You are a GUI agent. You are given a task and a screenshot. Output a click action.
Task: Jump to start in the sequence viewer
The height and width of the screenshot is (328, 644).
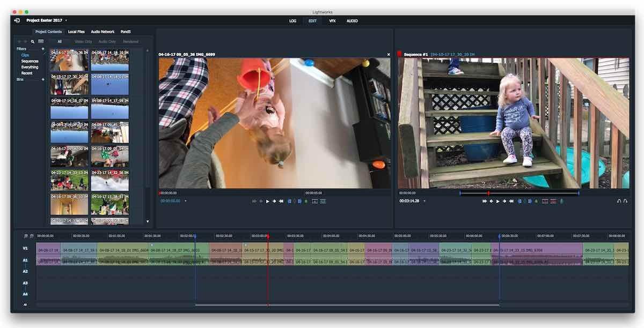pyautogui.click(x=485, y=201)
